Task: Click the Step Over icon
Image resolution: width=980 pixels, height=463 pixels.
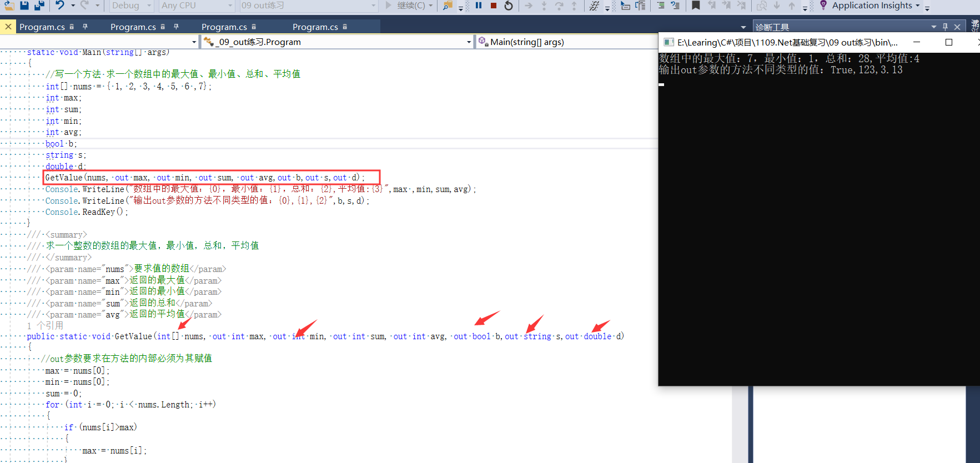Action: pyautogui.click(x=559, y=6)
